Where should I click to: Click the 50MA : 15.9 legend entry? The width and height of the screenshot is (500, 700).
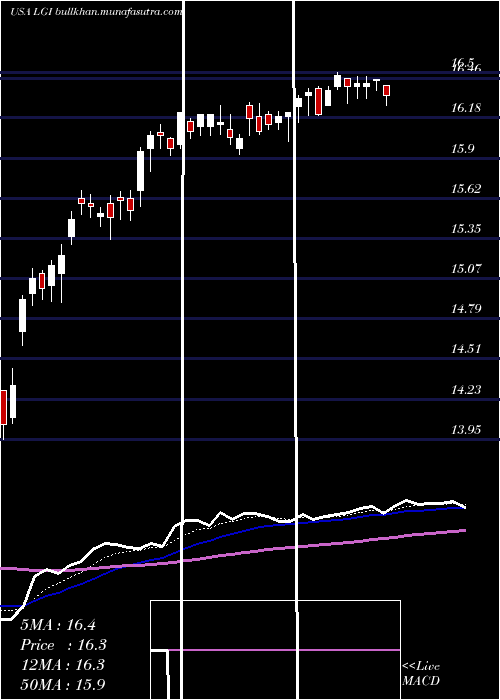tap(63, 684)
